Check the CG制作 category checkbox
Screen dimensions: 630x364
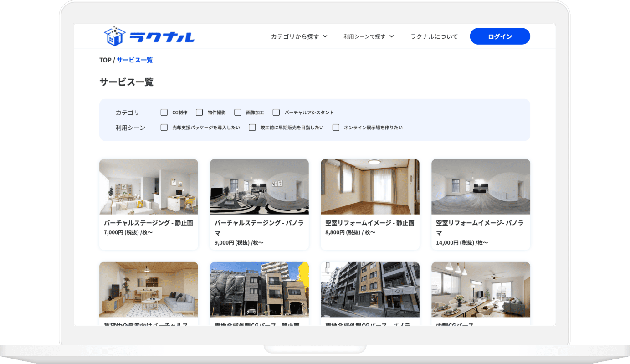pos(164,112)
